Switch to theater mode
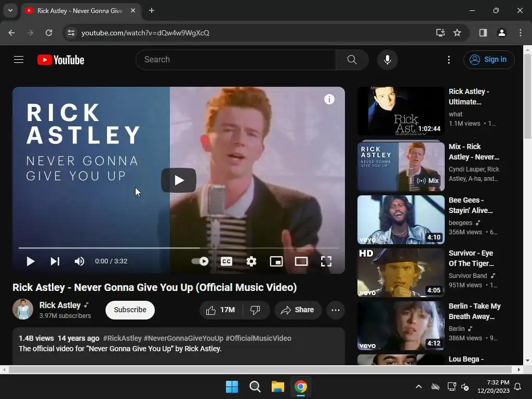The image size is (532, 399). (301, 261)
